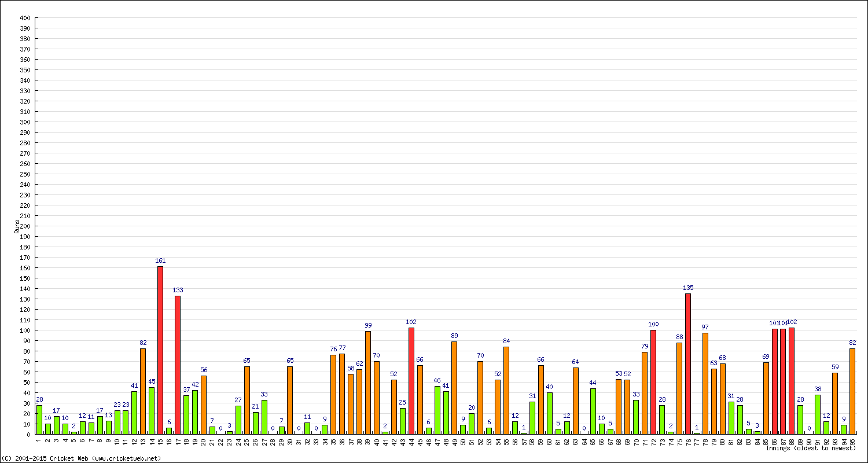
Task: Click the 64 value label
Action: tap(576, 362)
